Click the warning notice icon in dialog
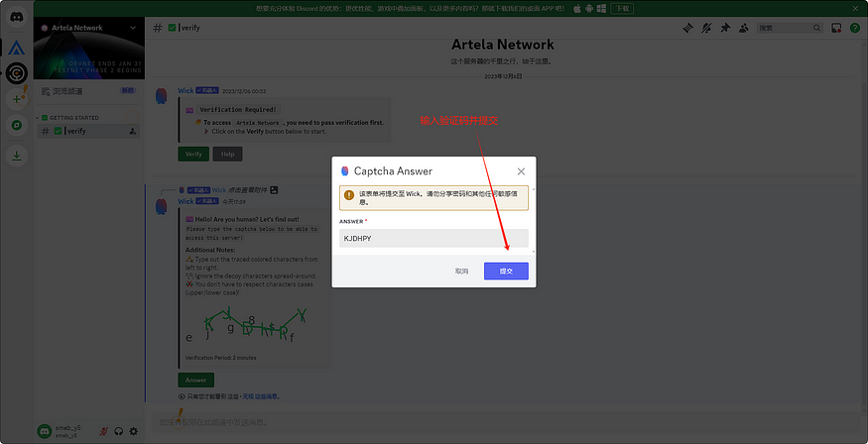 click(x=349, y=195)
